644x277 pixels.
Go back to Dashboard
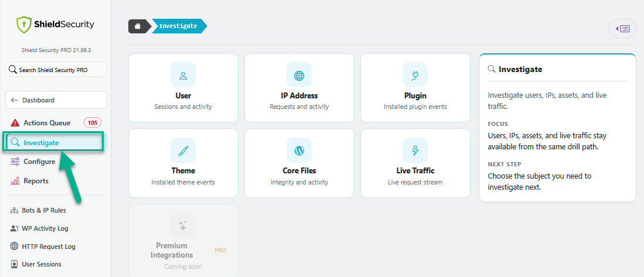56,100
